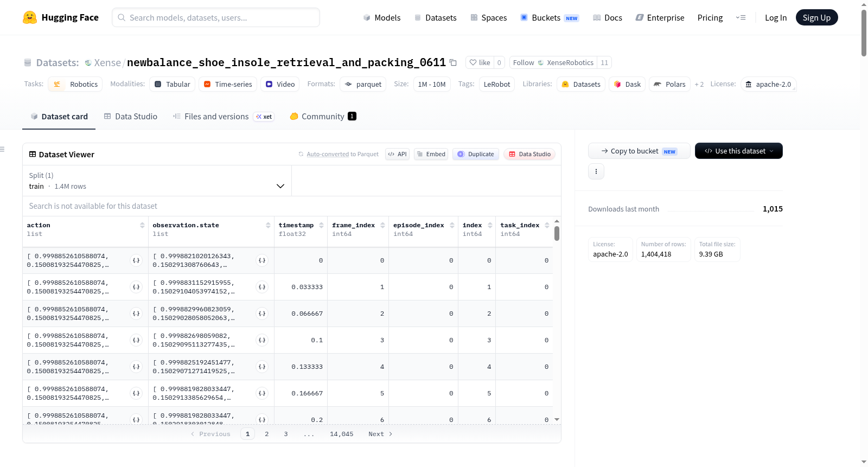Open the three-dot more options button

pyautogui.click(x=596, y=171)
